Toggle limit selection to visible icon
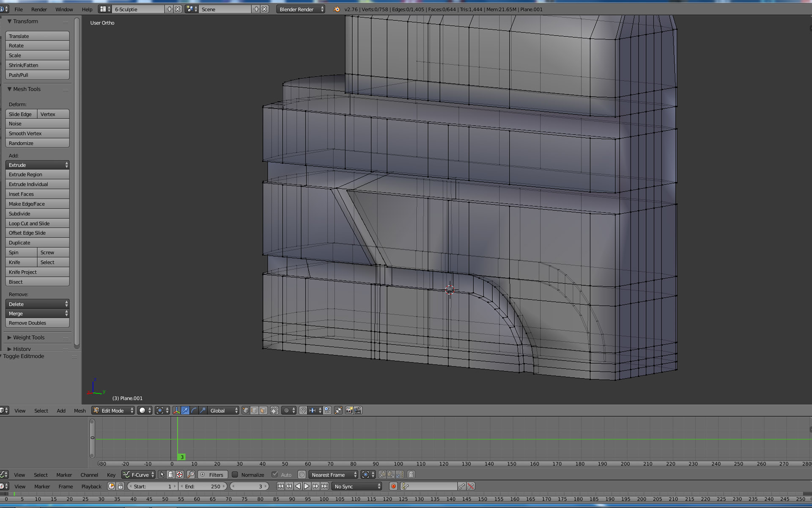Screen dimensions: 812x508 274,410
